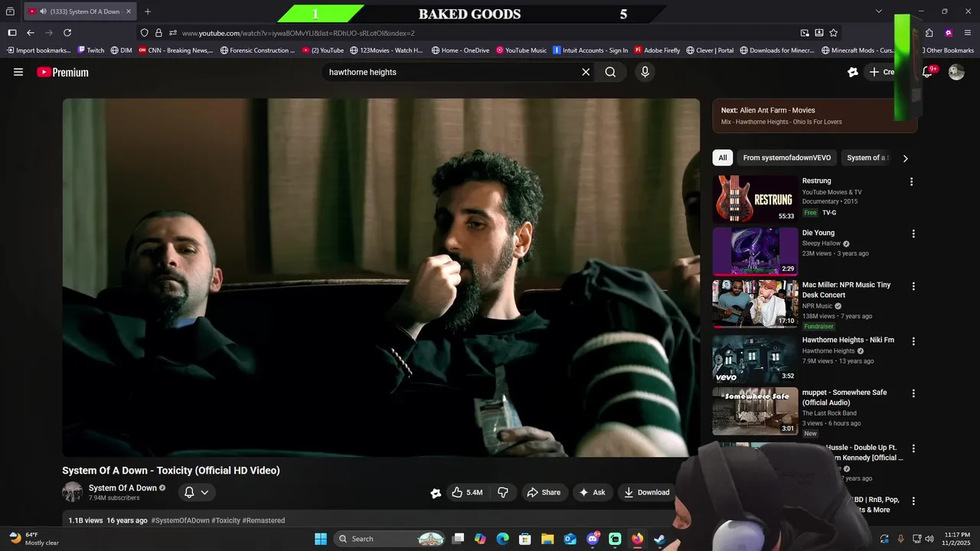Click the Share button

[544, 492]
